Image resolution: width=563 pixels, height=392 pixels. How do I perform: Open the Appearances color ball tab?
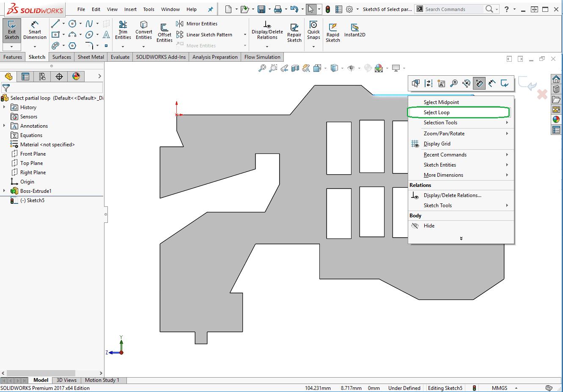(76, 77)
